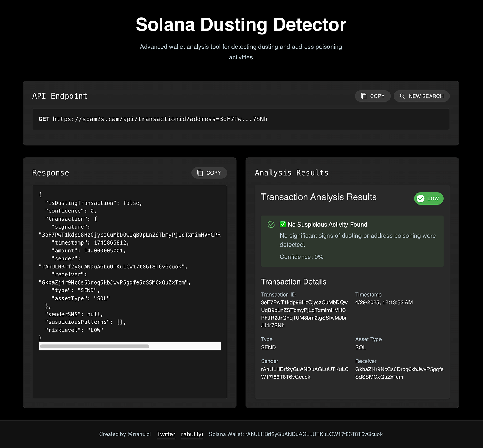The image size is (483, 448).
Task: Click the circled check icon beside No Suspicious Activity
Action: point(271,225)
